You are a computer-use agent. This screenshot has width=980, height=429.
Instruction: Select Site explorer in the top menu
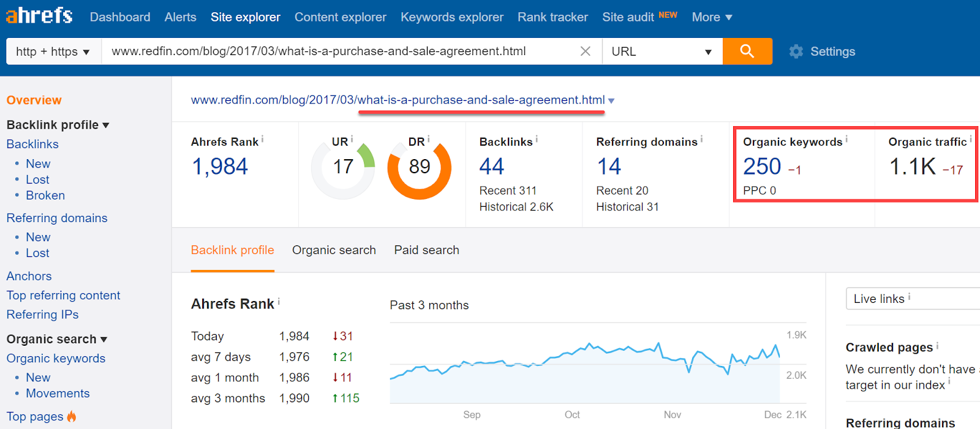click(x=246, y=17)
